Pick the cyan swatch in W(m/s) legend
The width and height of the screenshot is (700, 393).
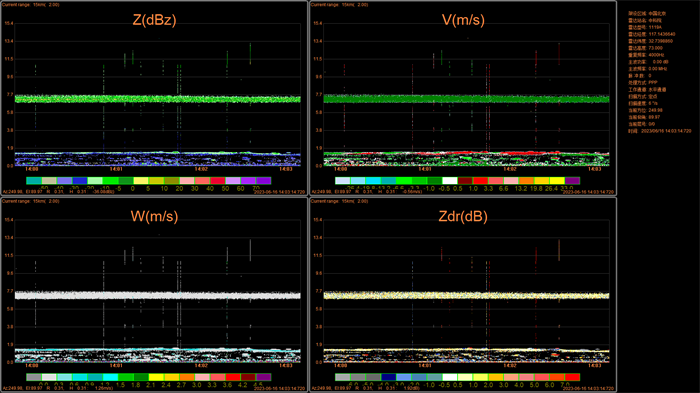pyautogui.click(x=110, y=377)
